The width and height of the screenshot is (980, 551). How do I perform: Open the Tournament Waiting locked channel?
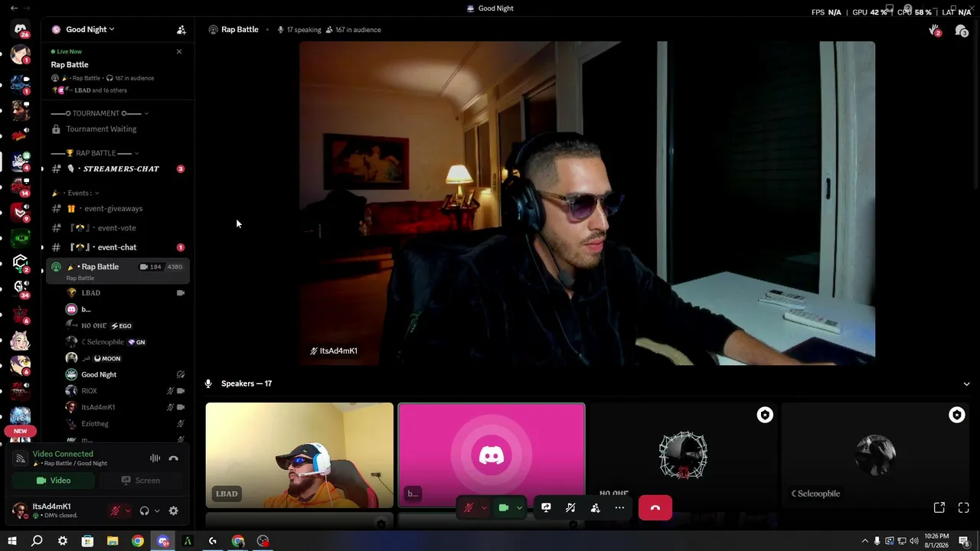point(116,129)
